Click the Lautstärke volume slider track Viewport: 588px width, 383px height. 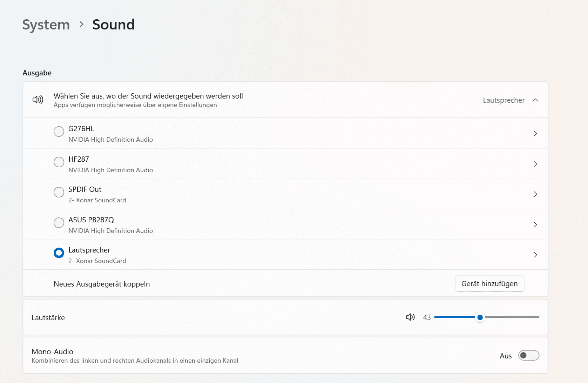512,317
